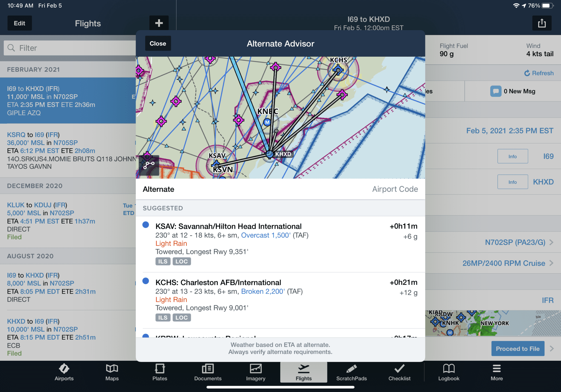Open Info panel for I69

coord(513,156)
